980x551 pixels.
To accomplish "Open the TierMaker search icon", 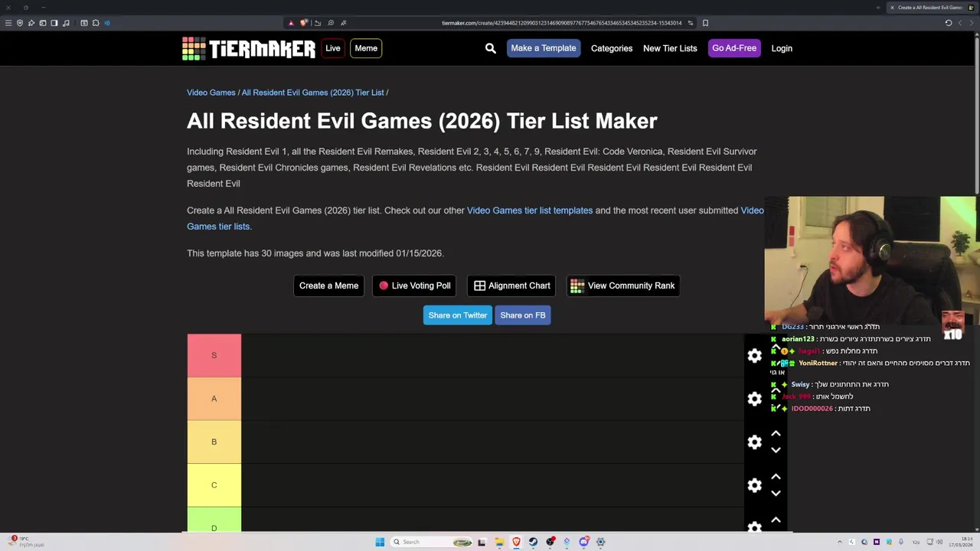I will (x=491, y=48).
